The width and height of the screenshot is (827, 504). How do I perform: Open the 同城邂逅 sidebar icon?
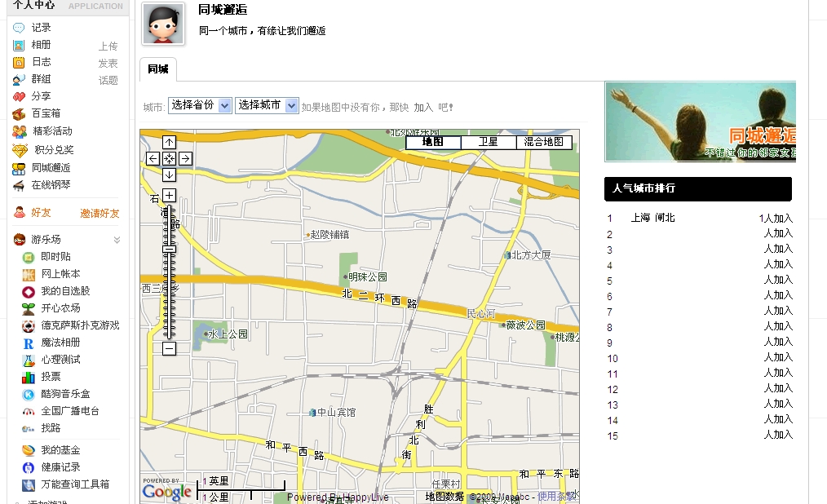click(x=19, y=168)
